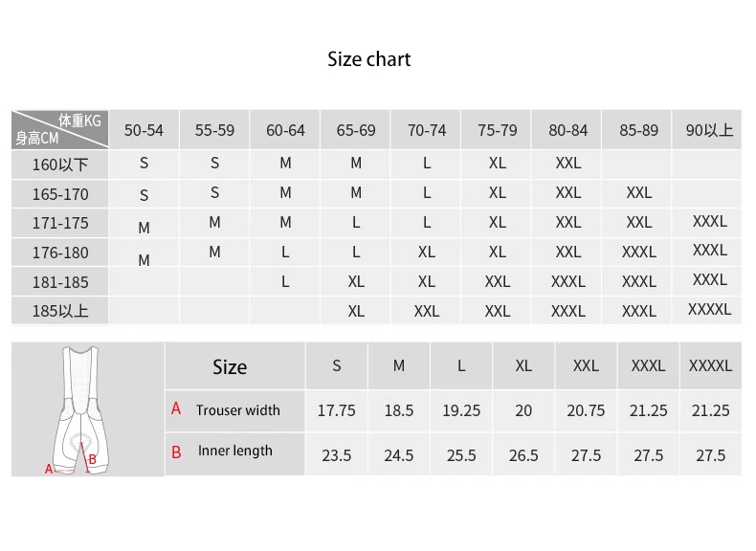Click the Size chart title
The width and height of the screenshot is (756, 551).
pos(368,59)
